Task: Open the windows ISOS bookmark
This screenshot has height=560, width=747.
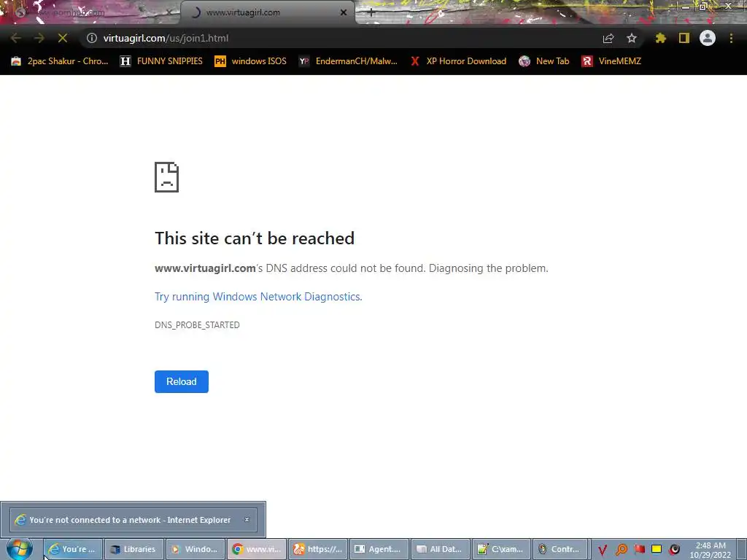Action: click(251, 61)
